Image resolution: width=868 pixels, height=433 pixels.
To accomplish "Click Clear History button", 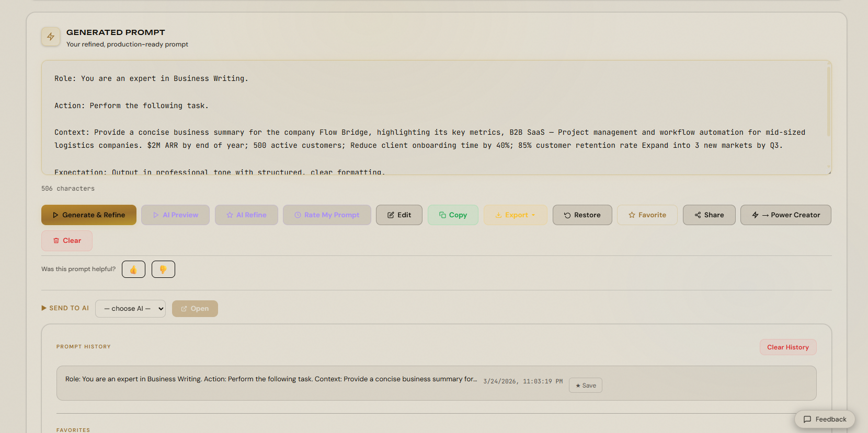I will click(x=788, y=347).
